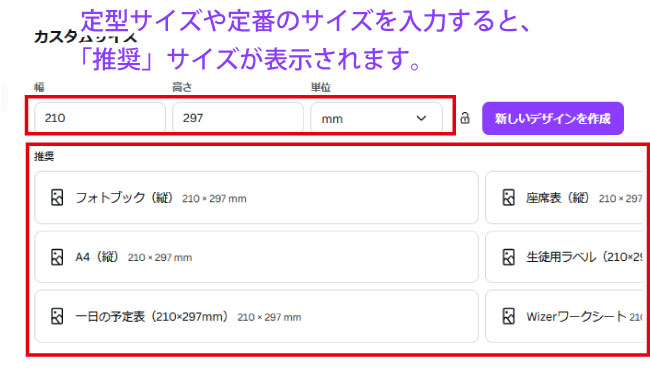Select the 生徒用ラベル suggestion
The height and width of the screenshot is (384, 650).
(x=565, y=257)
